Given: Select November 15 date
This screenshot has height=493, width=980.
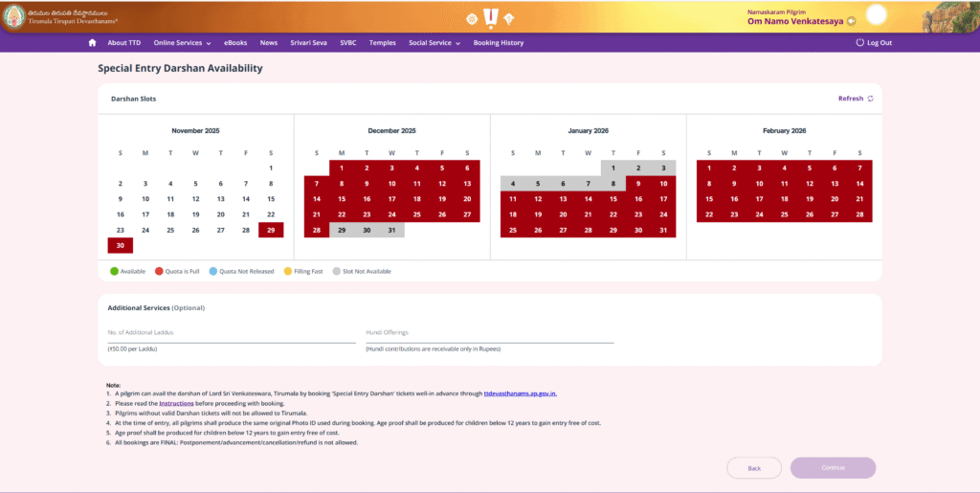Looking at the screenshot, I should point(271,199).
